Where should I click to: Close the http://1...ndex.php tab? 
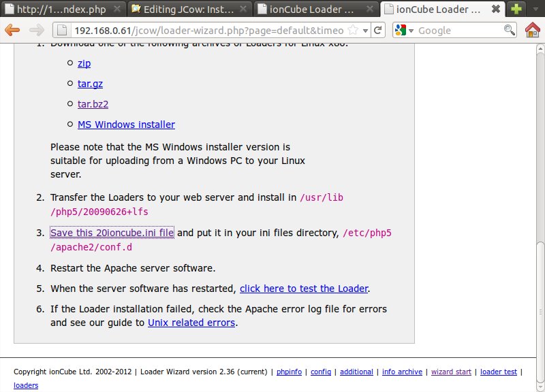pyautogui.click(x=117, y=9)
